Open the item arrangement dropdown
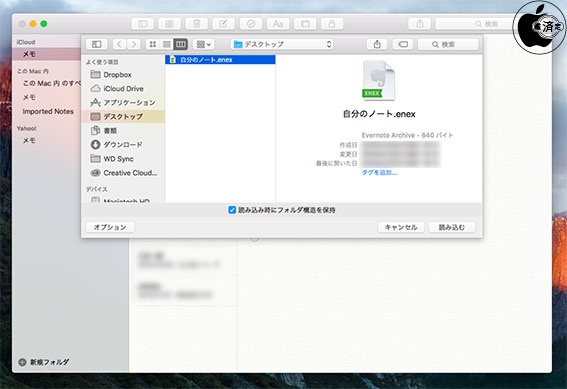Viewport: 567px width, 389px height. pyautogui.click(x=204, y=44)
